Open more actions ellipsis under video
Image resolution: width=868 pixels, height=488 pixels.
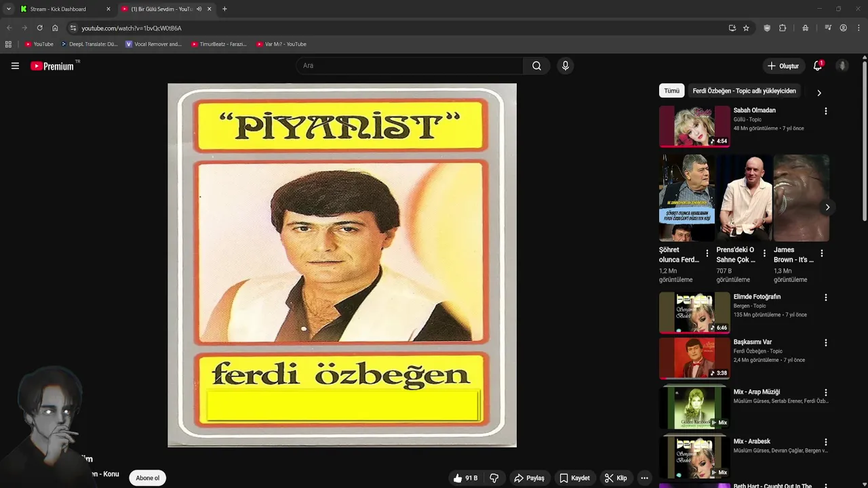(644, 478)
